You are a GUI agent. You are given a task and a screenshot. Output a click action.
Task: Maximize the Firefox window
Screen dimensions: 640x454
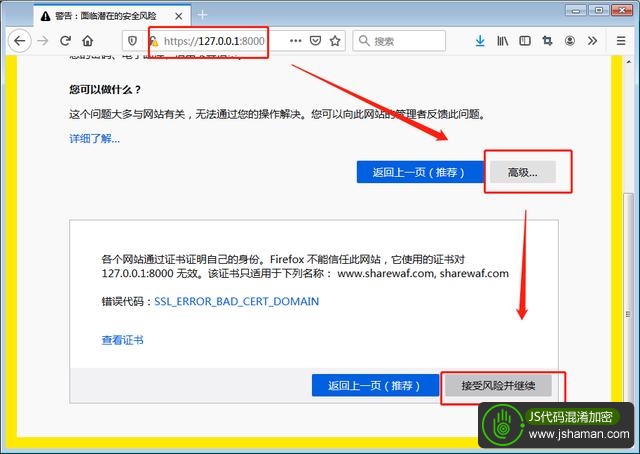click(598, 10)
